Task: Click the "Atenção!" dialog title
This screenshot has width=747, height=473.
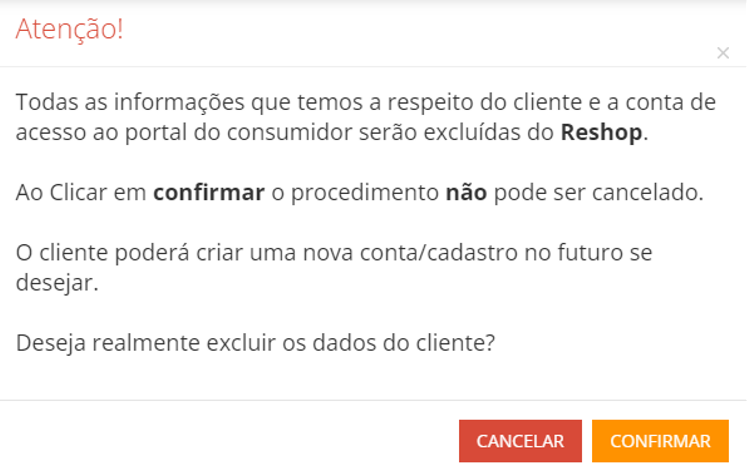Action: pos(69,29)
